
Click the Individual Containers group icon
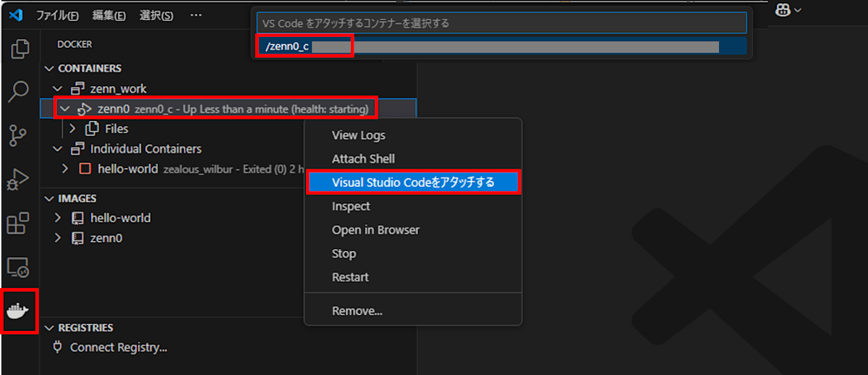click(x=77, y=149)
